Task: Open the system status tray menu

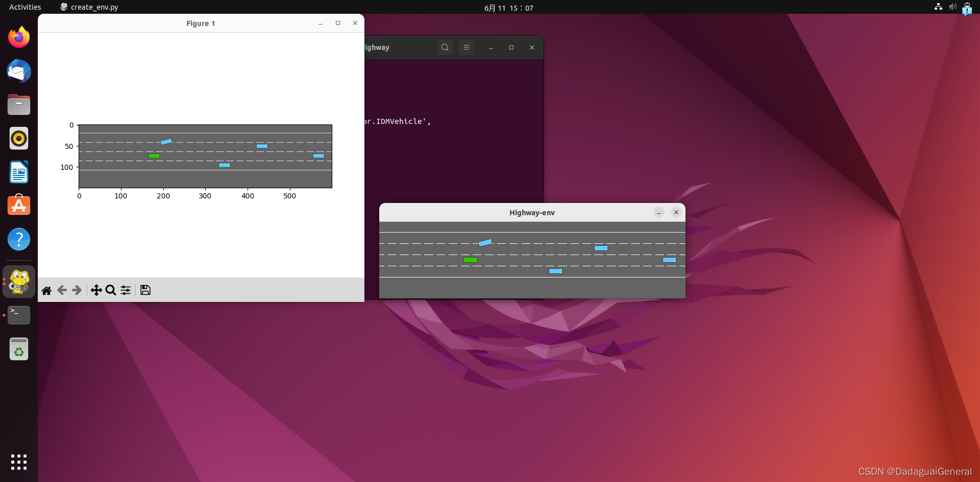Action: pyautogui.click(x=952, y=8)
